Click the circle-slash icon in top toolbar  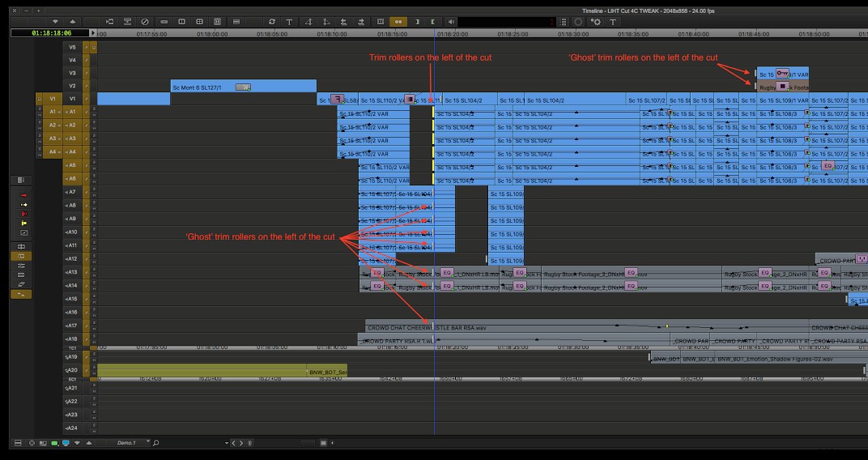[145, 22]
